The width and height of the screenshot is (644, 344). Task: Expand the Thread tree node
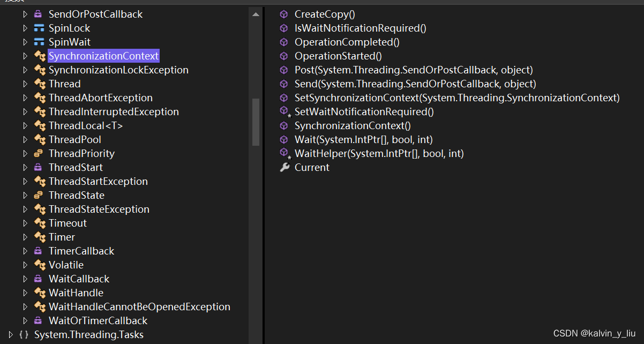[x=25, y=84]
